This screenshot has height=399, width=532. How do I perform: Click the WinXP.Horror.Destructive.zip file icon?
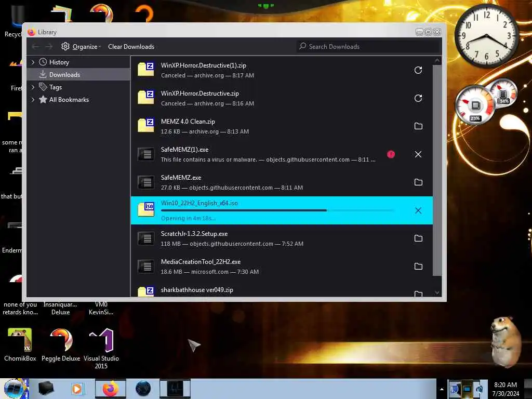[x=146, y=97]
